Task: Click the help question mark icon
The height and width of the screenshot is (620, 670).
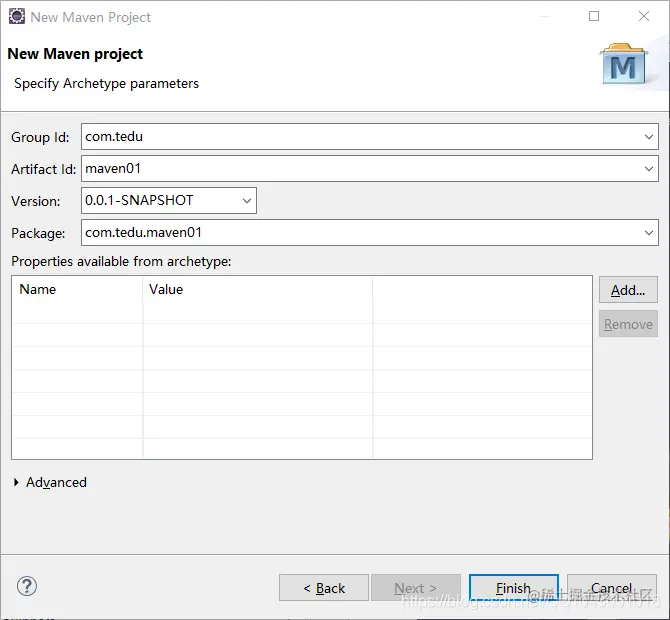Action: tap(27, 586)
